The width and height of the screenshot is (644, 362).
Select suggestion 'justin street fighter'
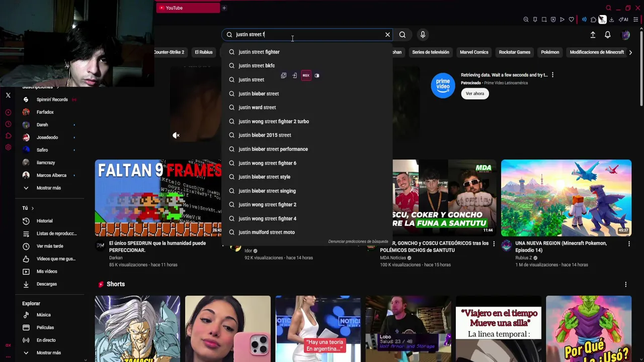(x=306, y=52)
